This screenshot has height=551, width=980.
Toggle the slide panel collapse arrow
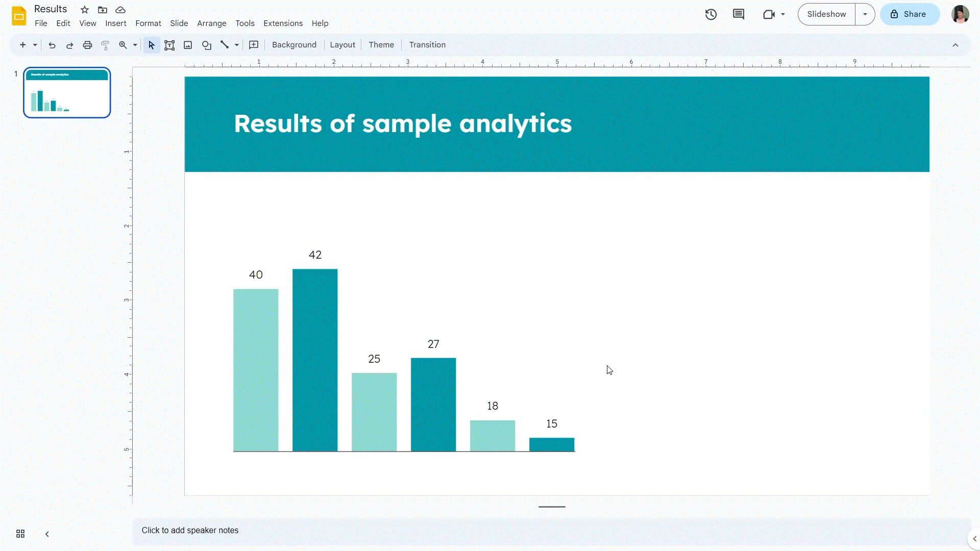click(47, 534)
